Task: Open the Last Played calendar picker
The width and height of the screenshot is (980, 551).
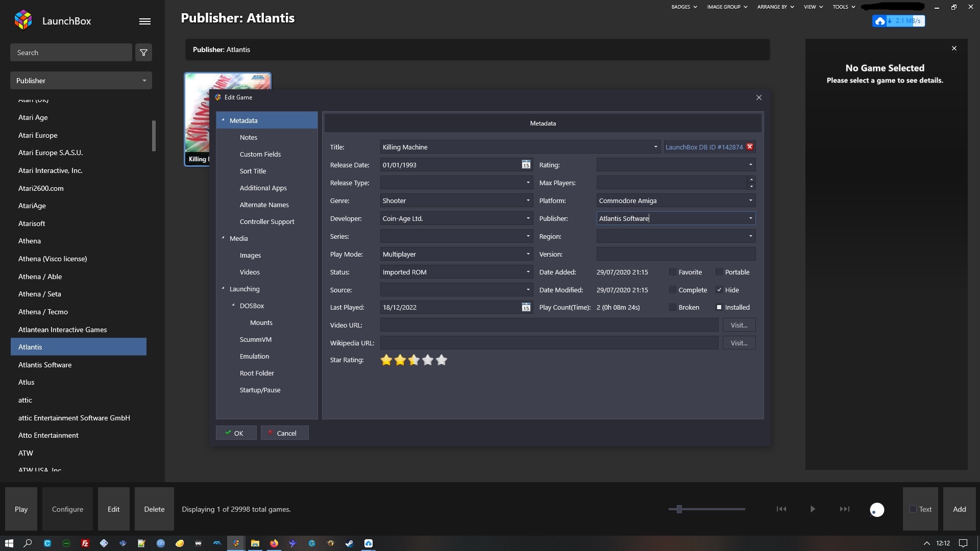Action: [x=526, y=307]
